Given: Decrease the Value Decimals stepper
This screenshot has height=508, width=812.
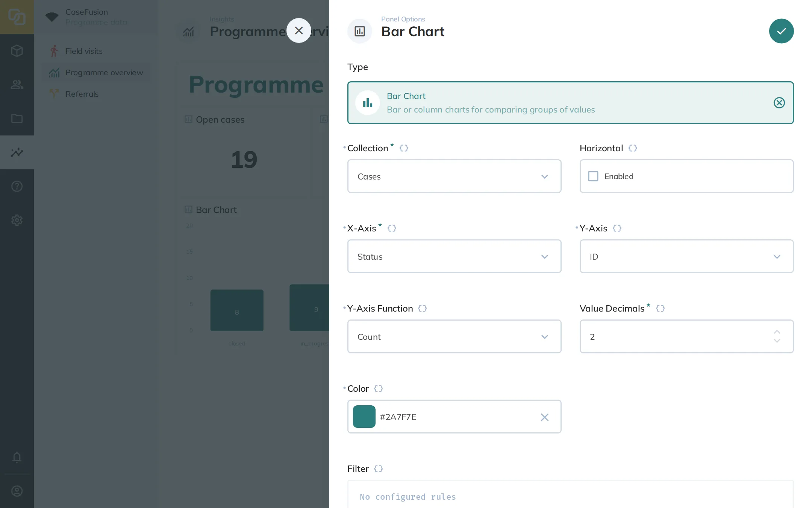Looking at the screenshot, I should (x=777, y=341).
